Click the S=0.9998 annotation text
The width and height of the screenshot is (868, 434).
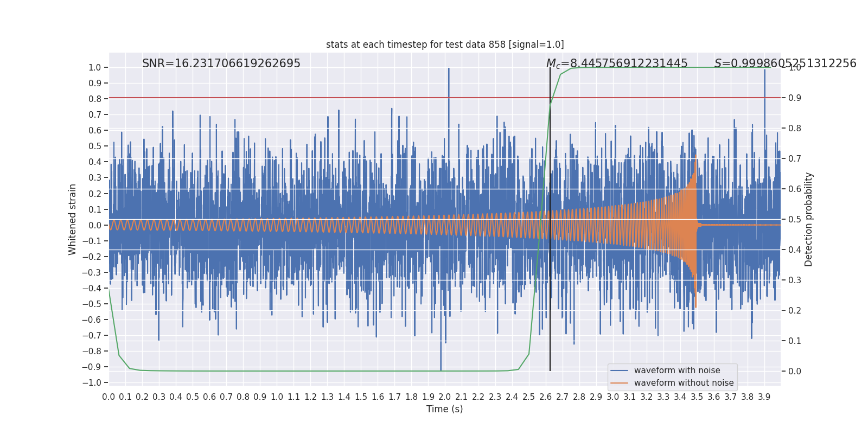click(x=784, y=63)
